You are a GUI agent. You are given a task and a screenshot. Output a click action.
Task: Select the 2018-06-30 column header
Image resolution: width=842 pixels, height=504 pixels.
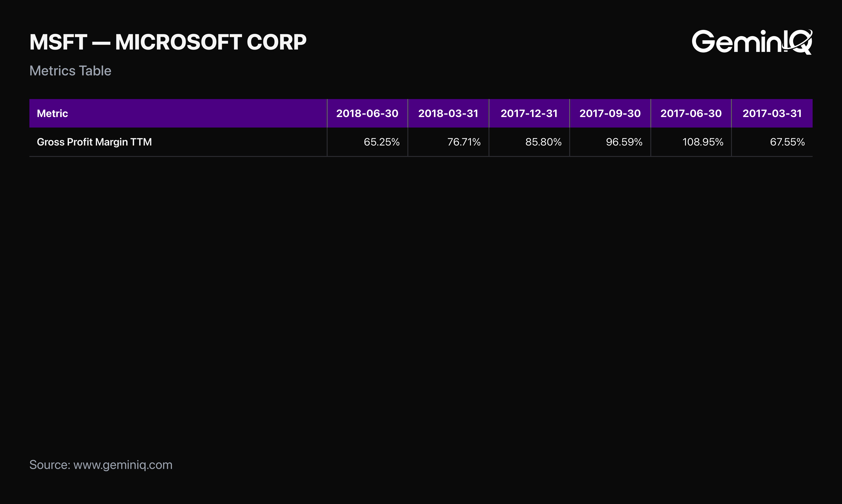(367, 113)
